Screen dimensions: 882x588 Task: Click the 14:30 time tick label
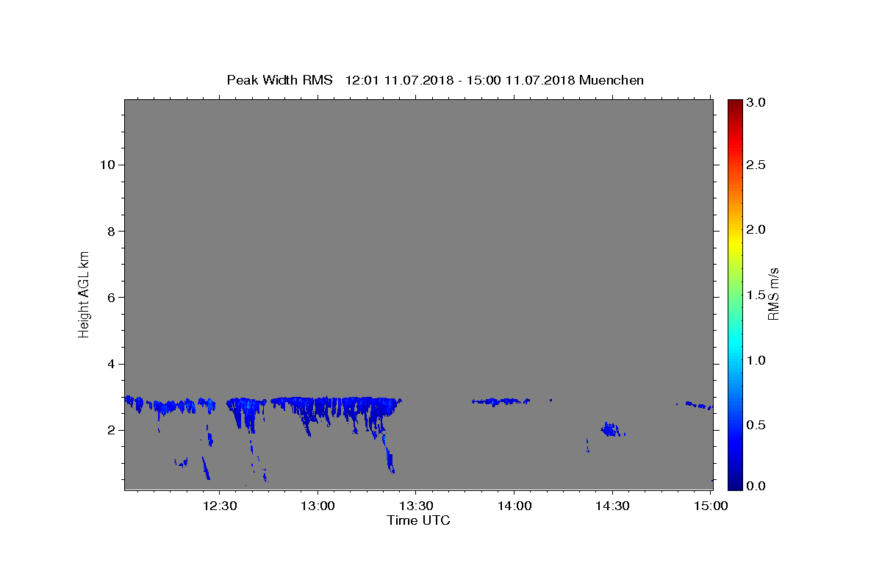tap(612, 506)
